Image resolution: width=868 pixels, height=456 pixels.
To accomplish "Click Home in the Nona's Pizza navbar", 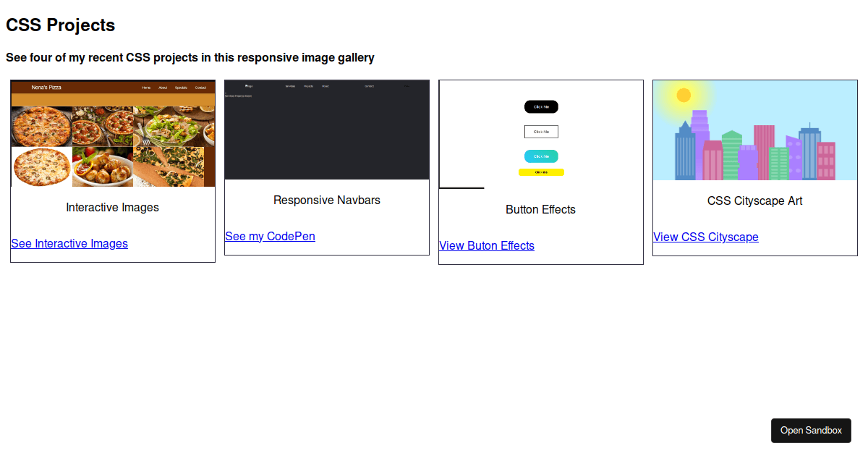I will (146, 87).
